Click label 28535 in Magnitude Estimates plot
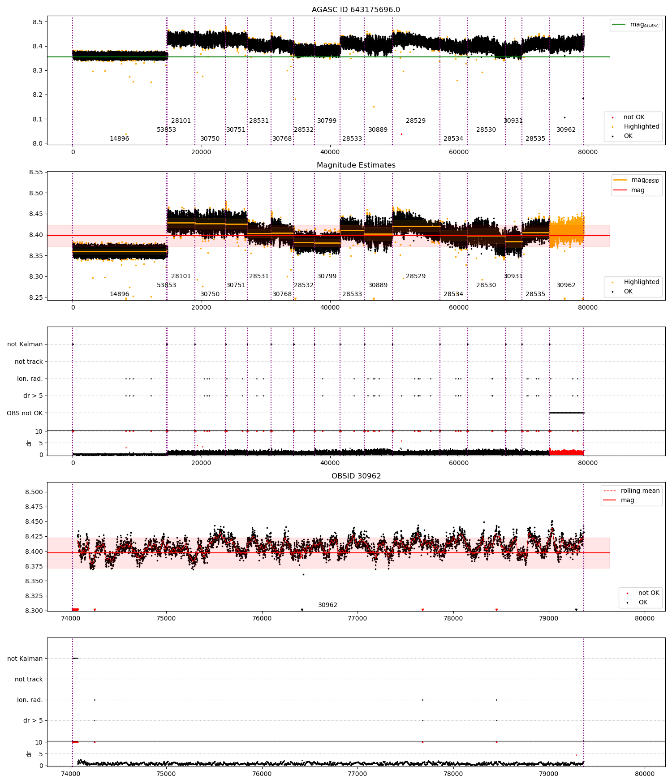 pos(535,294)
